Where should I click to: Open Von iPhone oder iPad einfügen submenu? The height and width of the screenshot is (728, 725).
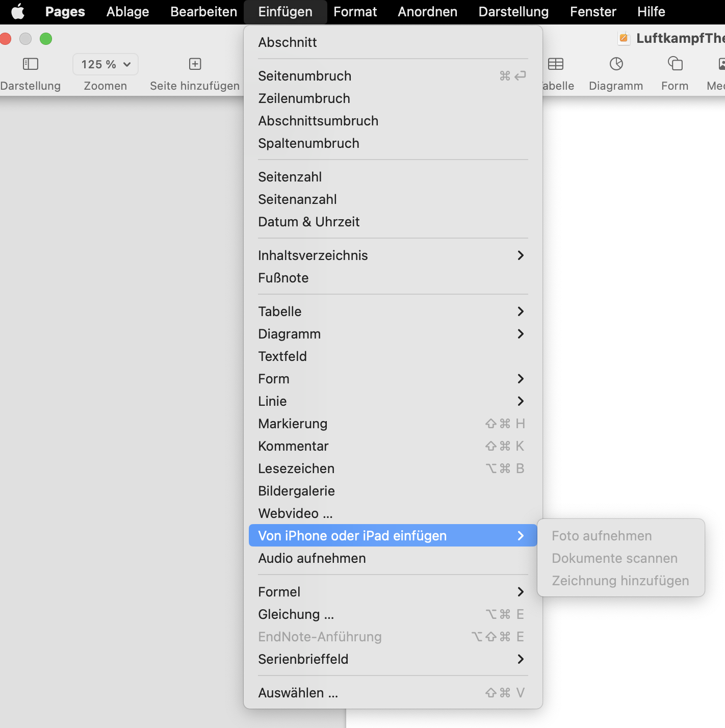[x=393, y=536]
